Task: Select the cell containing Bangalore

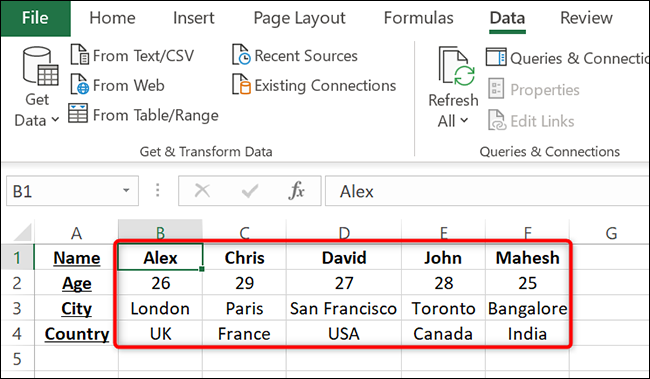Action: coord(527,308)
